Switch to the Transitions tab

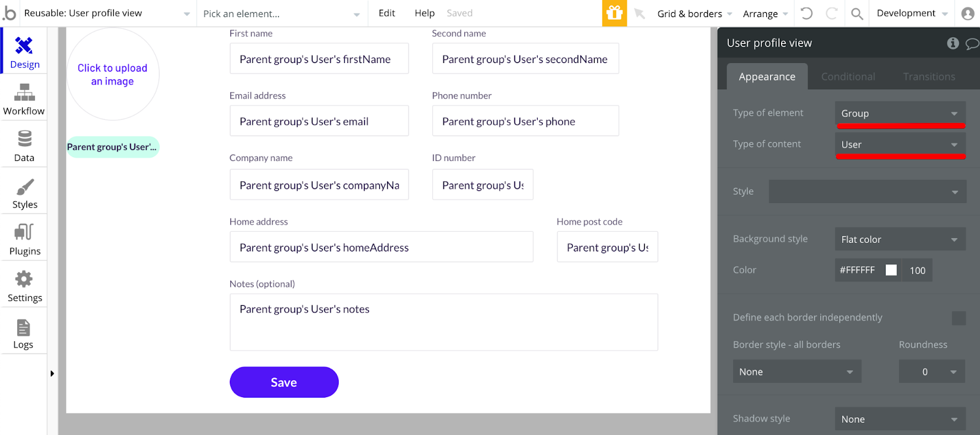click(929, 76)
